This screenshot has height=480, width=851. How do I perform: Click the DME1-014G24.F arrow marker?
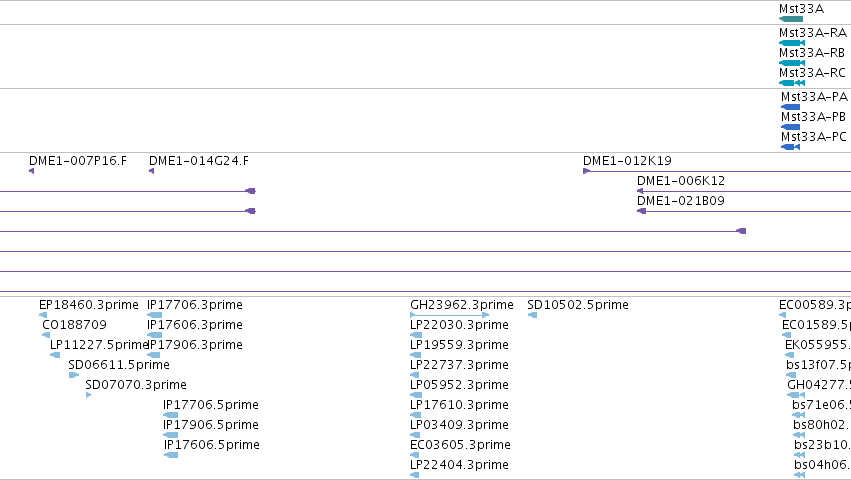click(x=151, y=171)
